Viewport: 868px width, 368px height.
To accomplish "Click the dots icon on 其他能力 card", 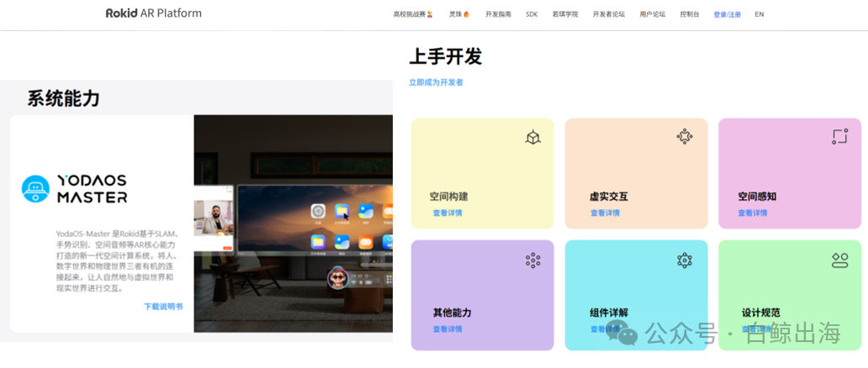I will click(x=532, y=260).
